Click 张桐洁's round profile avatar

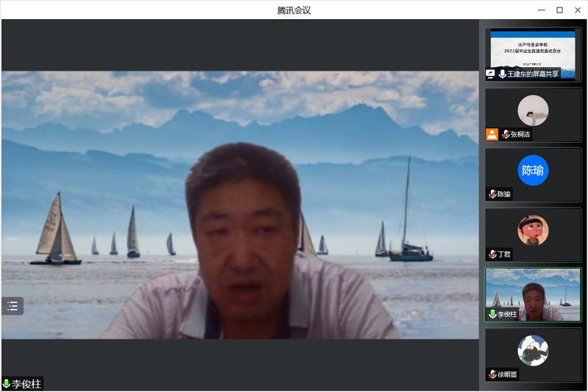click(533, 110)
